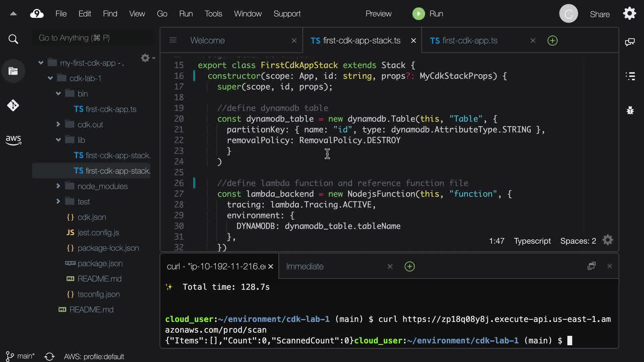This screenshot has width=644, height=362.
Task: Open the Outline panel icon
Action: [630, 76]
